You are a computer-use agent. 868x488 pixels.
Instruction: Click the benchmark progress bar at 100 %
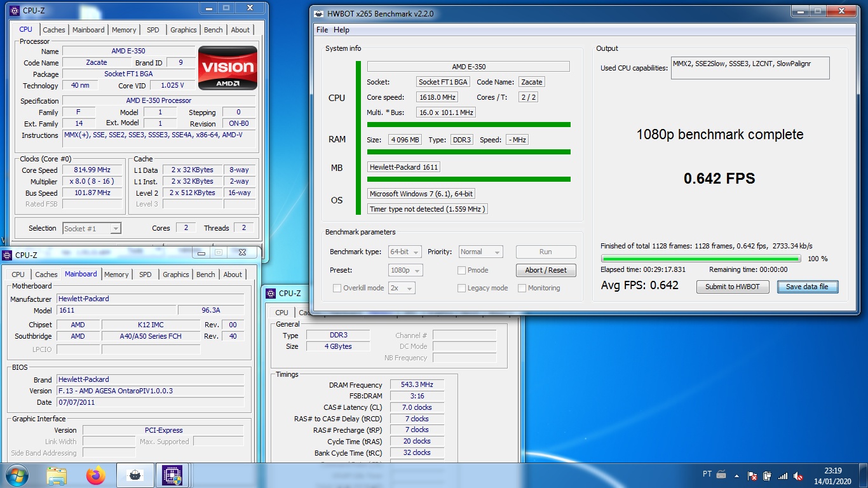(701, 259)
